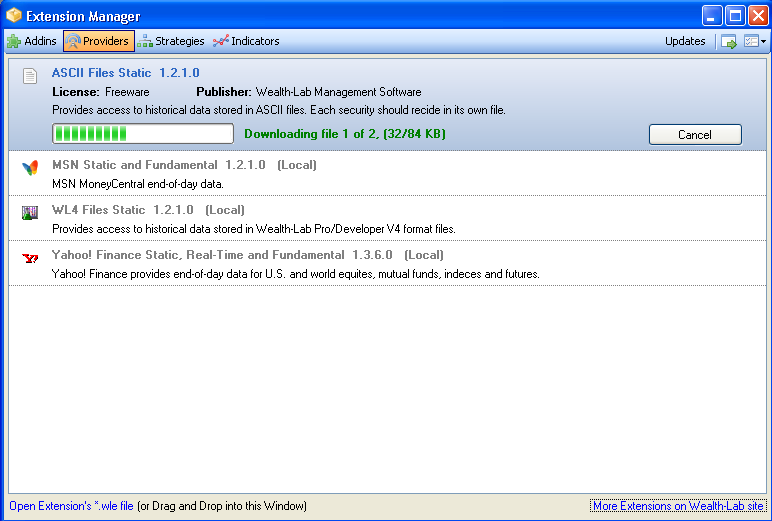
Task: Minimize the Extension Manager window
Action: pos(712,16)
